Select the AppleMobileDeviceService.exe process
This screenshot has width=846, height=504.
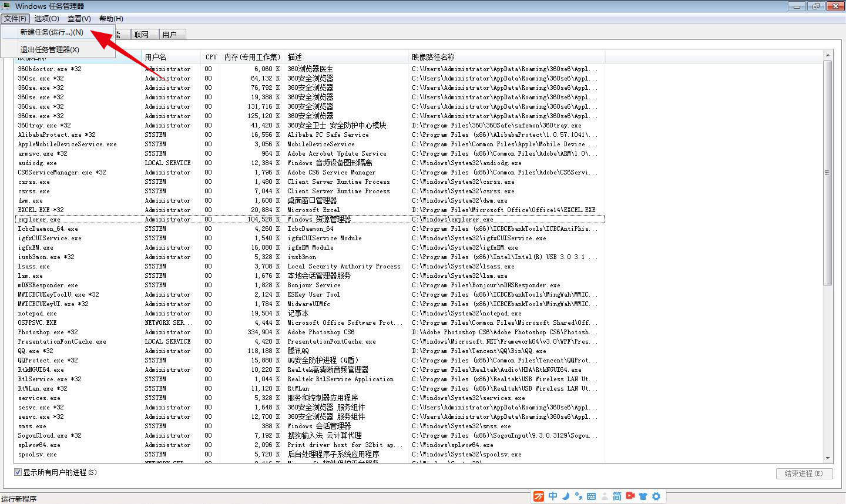(310, 144)
